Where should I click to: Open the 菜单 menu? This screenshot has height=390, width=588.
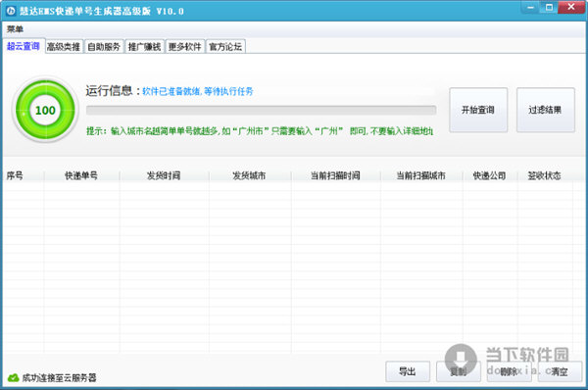(x=15, y=28)
